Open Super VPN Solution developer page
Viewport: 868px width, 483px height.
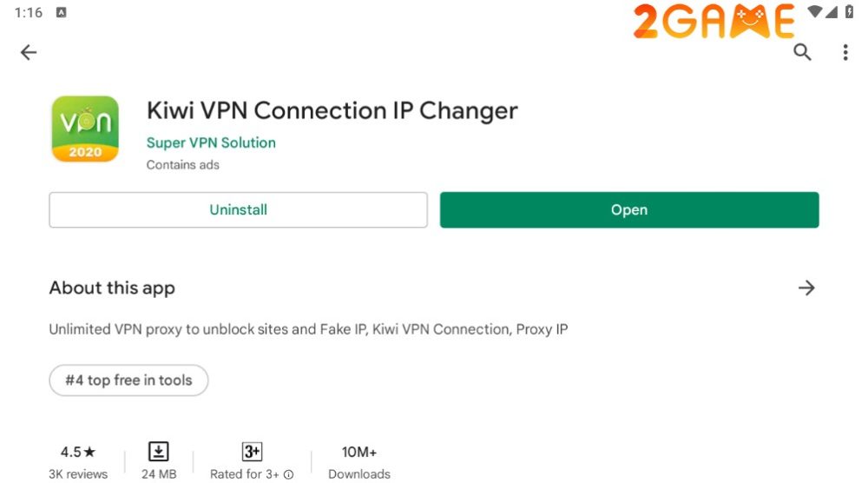click(211, 142)
